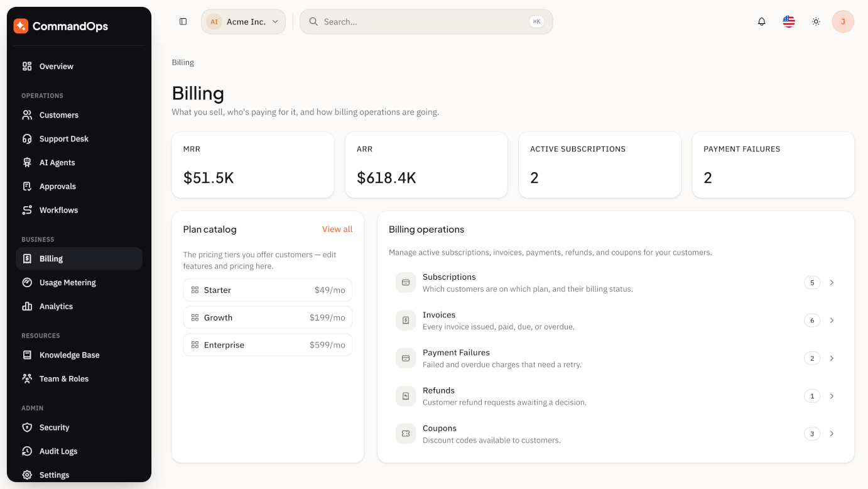Click the Settings gear icon
This screenshot has width=868, height=489.
point(27,475)
